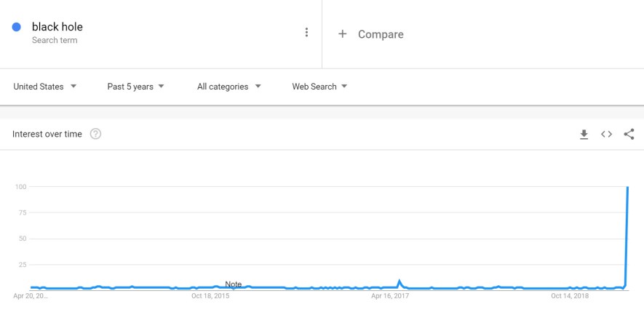Click the plus icon next to Compare

pyautogui.click(x=342, y=34)
